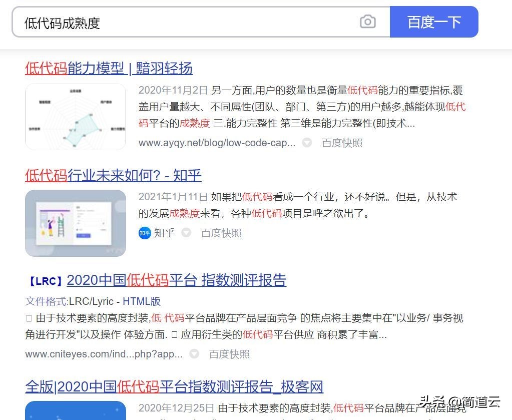The image size is (512, 420).
Task: Visit the www.ayqy.net/blog URL link
Action: pos(217,143)
